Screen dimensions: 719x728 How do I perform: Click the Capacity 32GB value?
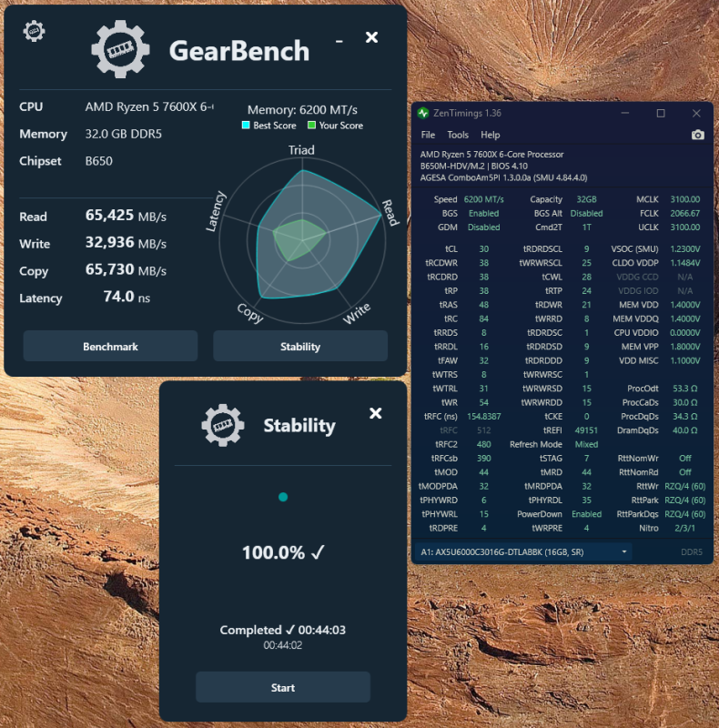point(586,199)
